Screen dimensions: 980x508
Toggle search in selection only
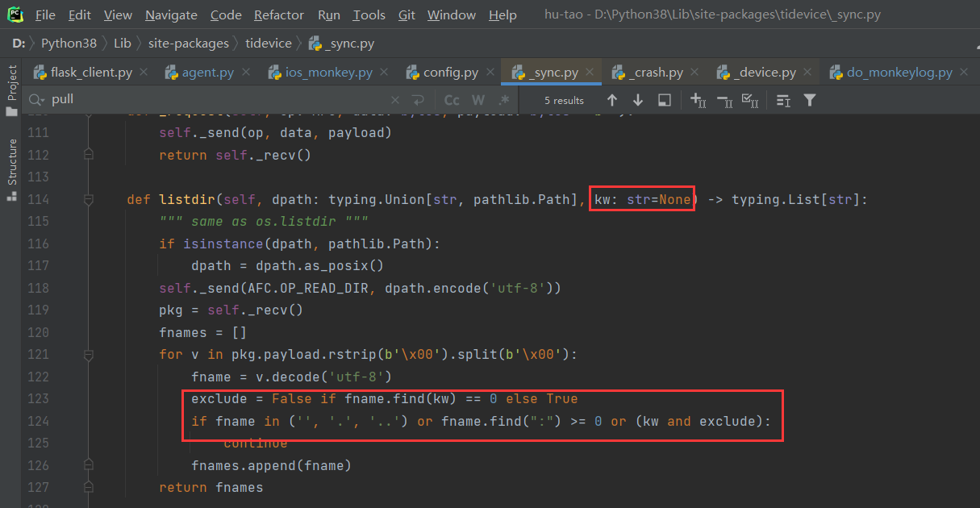[x=664, y=100]
